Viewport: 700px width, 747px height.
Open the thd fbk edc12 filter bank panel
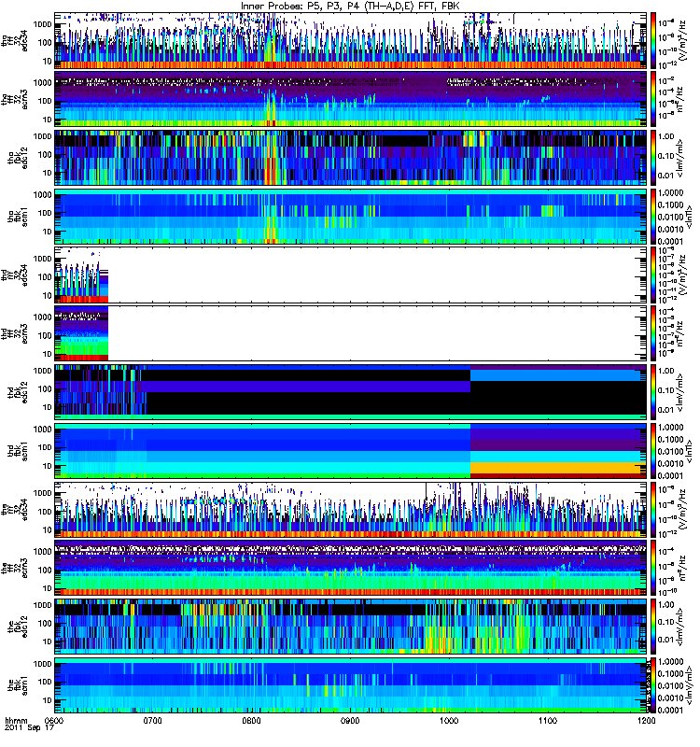(350, 392)
